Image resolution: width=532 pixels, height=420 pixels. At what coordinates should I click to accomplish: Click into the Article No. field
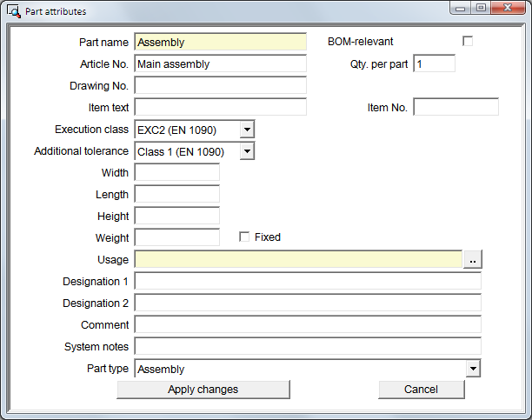click(x=221, y=63)
